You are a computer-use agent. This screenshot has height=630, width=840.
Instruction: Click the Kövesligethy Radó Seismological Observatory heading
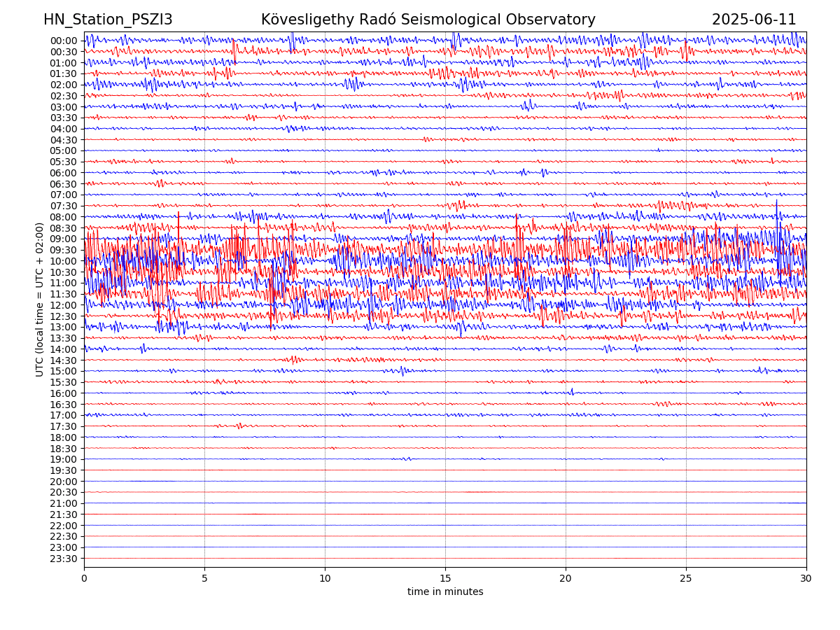point(428,20)
